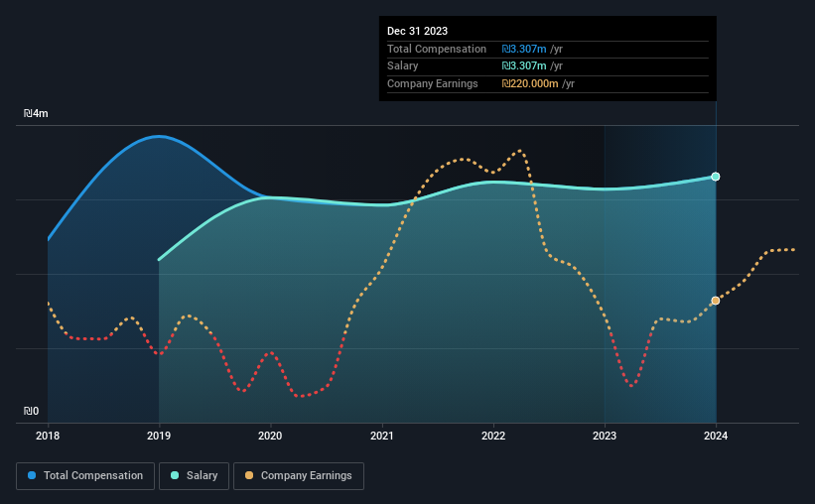Click the Company Earnings ₪220.000m value
815x504 pixels.
click(530, 83)
